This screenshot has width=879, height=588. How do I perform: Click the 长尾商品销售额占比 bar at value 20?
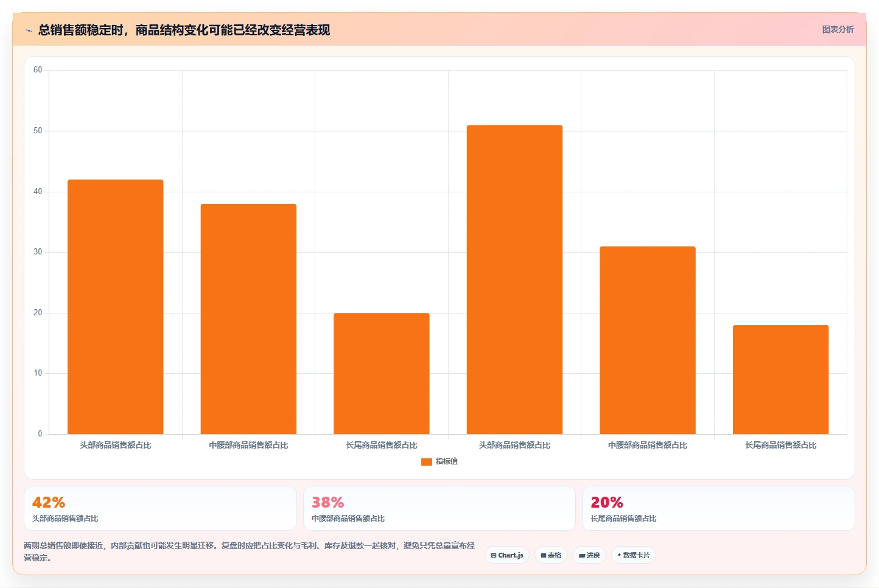coord(382,373)
